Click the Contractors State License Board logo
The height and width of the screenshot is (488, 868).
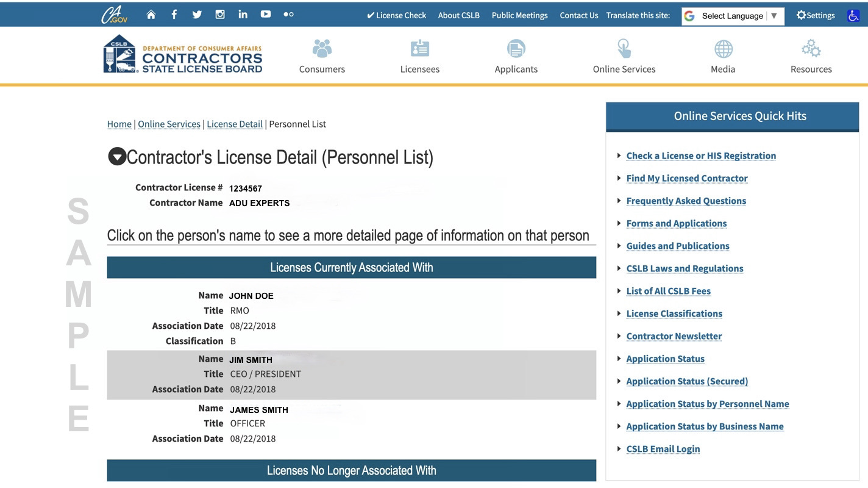(183, 54)
